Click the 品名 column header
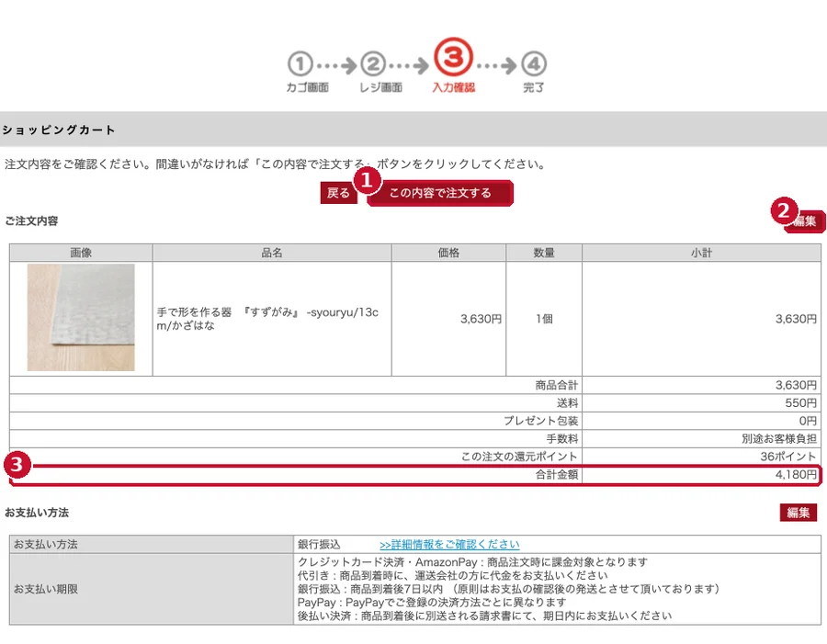The width and height of the screenshot is (827, 644). 272,253
